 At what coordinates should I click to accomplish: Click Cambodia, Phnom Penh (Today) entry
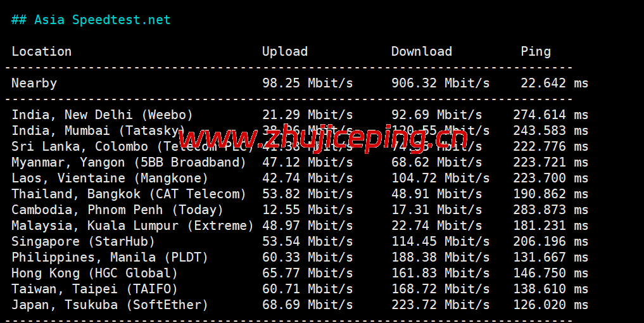coord(117,210)
